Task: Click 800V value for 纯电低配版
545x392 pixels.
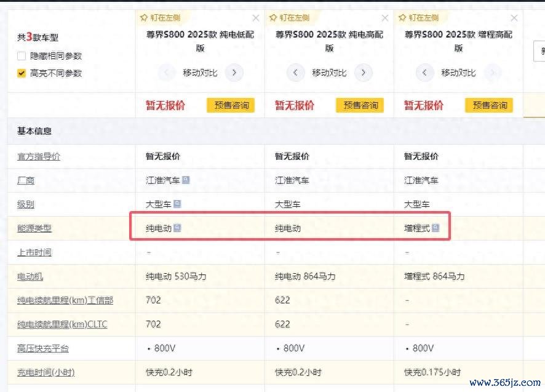Action: click(x=165, y=348)
